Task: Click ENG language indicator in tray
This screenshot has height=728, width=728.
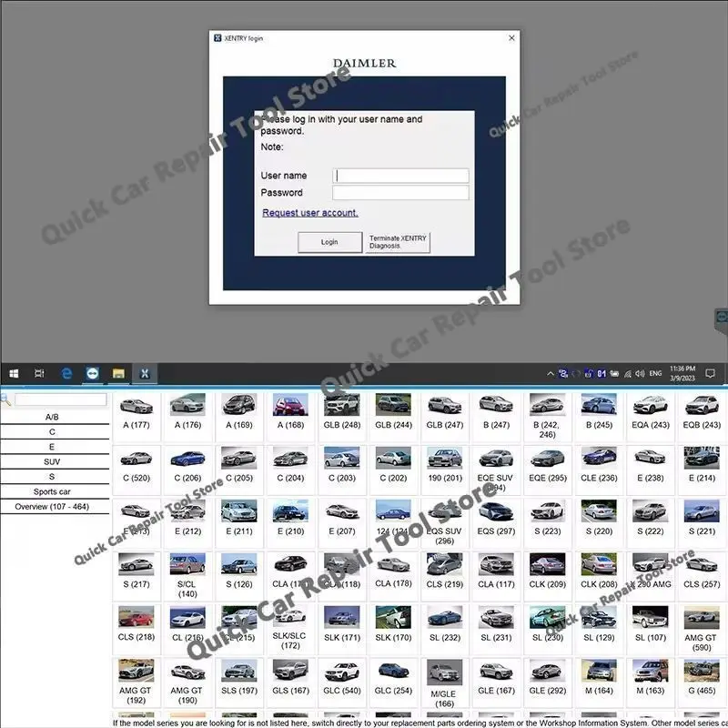Action: pyautogui.click(x=655, y=373)
